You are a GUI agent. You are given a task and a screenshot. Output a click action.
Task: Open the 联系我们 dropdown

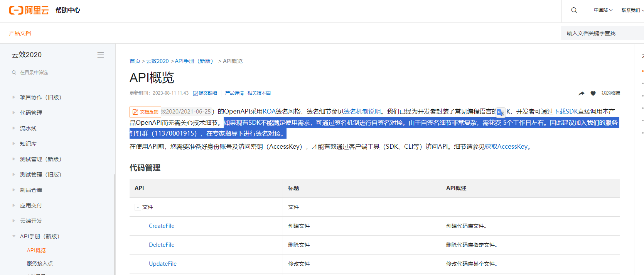[x=632, y=10]
